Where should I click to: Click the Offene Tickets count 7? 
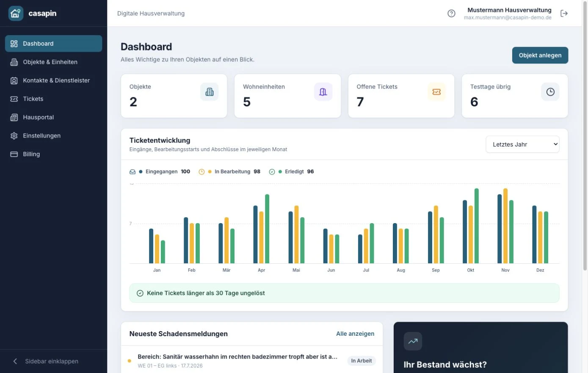pos(360,102)
